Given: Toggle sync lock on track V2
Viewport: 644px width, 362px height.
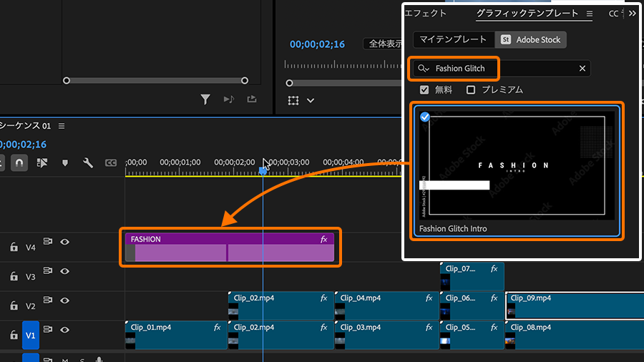Looking at the screenshot, I should (x=48, y=300).
